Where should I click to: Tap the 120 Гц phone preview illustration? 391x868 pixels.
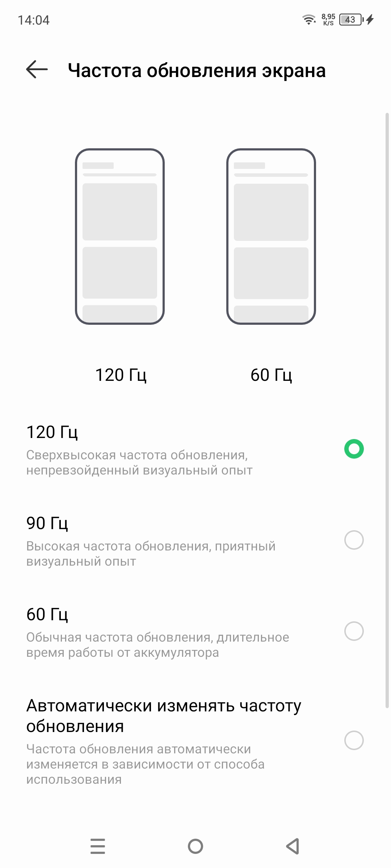tap(120, 237)
